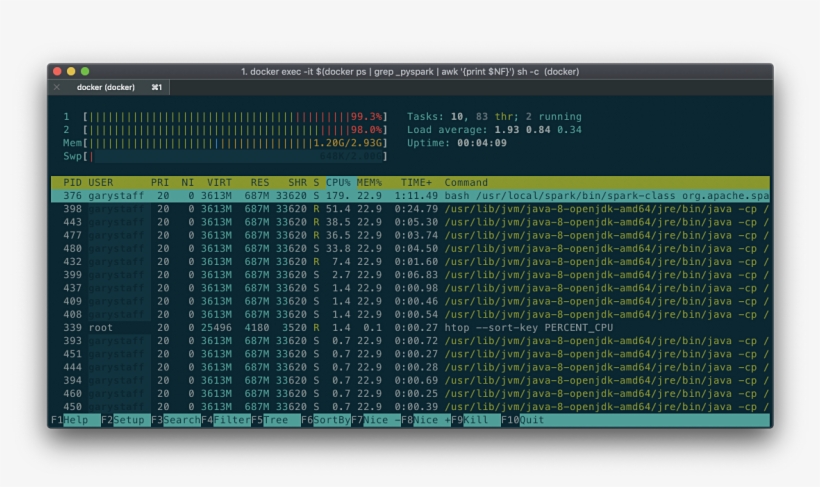This screenshot has width=820, height=487.
Task: Click the window title bar text
Action: (410, 72)
